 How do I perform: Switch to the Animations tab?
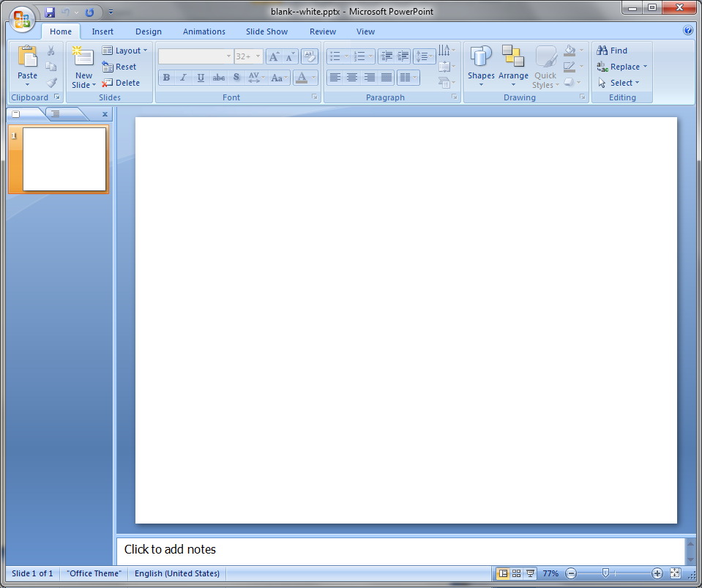point(204,31)
